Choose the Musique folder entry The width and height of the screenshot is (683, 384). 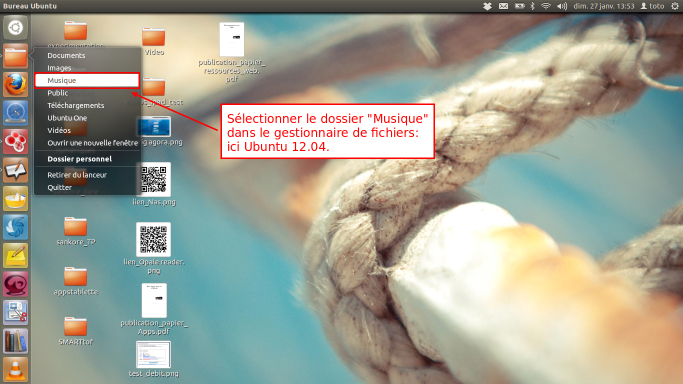pyautogui.click(x=87, y=81)
